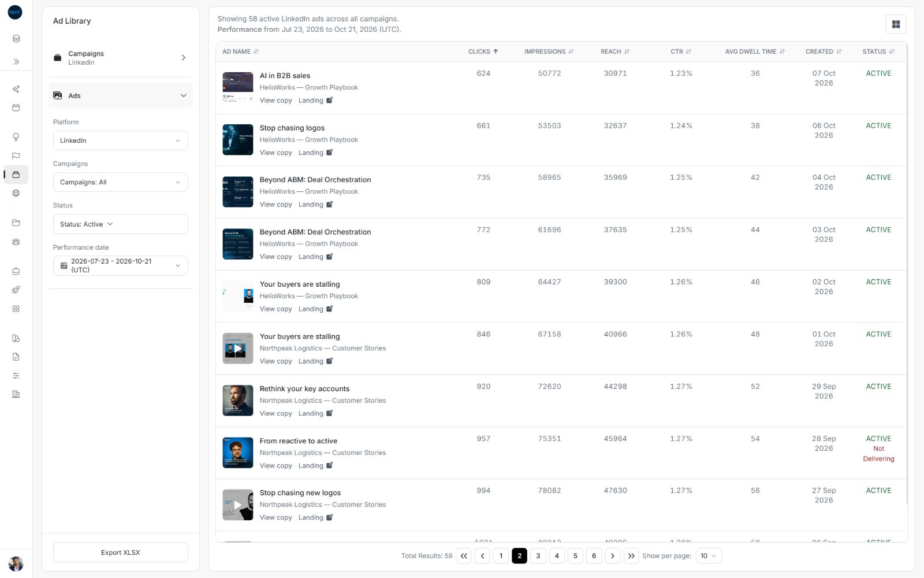Open Show per page dropdown
Image resolution: width=924 pixels, height=578 pixels.
click(x=709, y=556)
